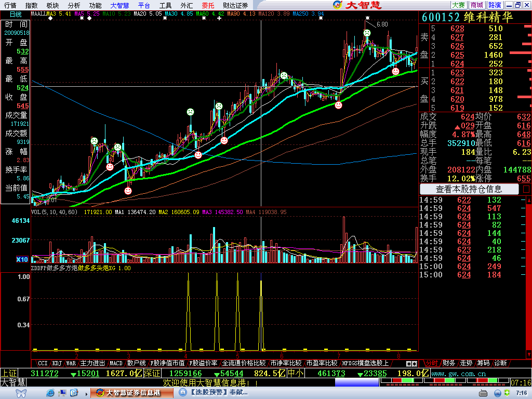Switch to MACD indicator tab
This screenshot has height=399, width=532.
point(116,363)
